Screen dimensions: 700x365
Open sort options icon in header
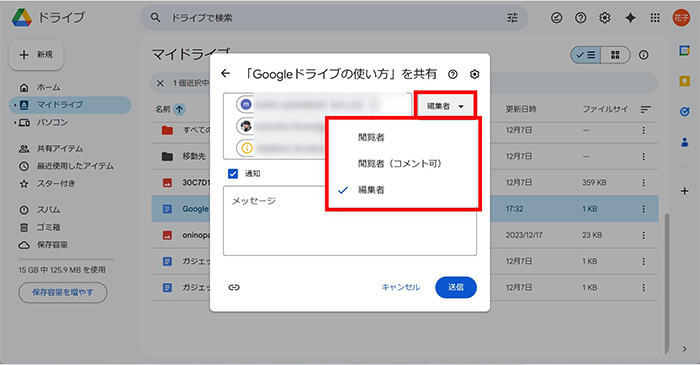pos(646,109)
